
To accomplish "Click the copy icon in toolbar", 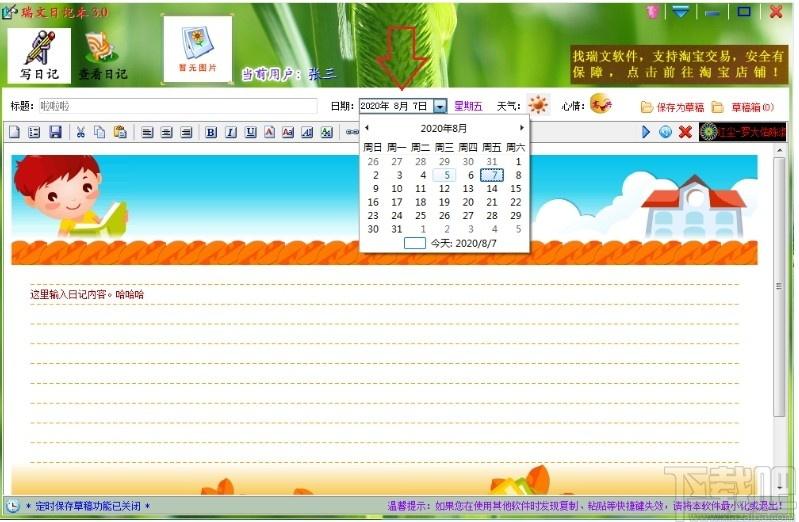I will pyautogui.click(x=99, y=132).
